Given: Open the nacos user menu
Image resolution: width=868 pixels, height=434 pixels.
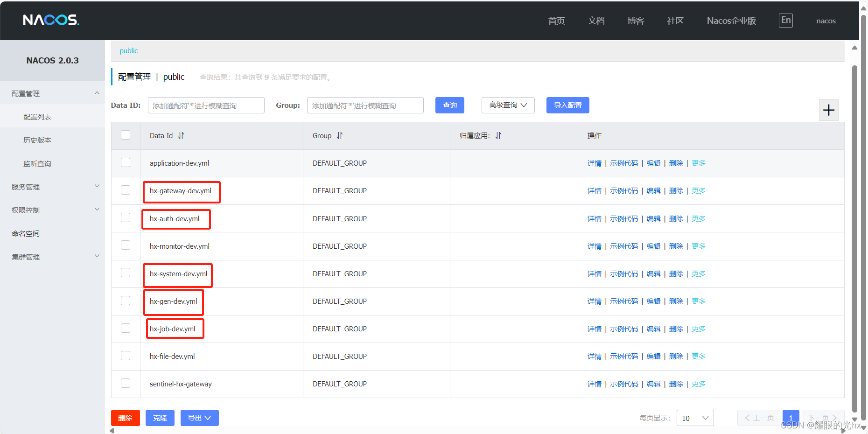Looking at the screenshot, I should coord(826,21).
